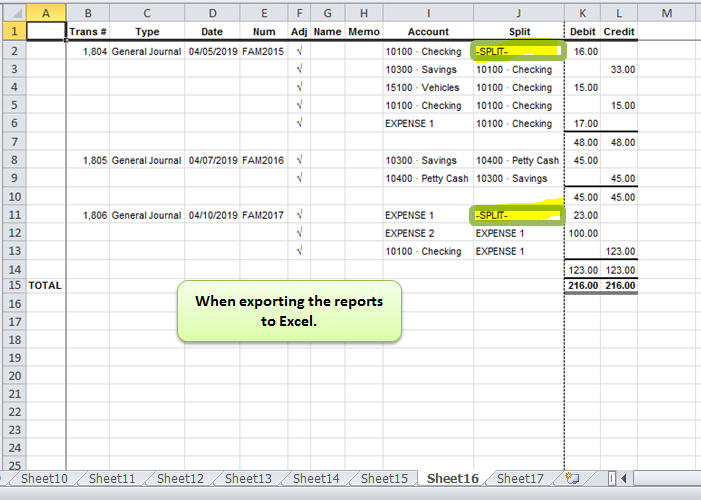701x500 pixels.
Task: Select row 7 header
Action: click(x=14, y=142)
